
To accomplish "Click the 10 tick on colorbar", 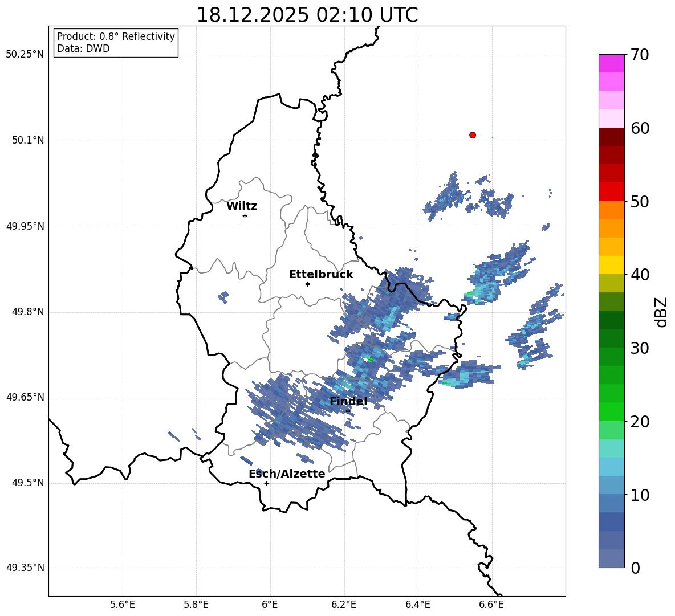I will click(640, 495).
